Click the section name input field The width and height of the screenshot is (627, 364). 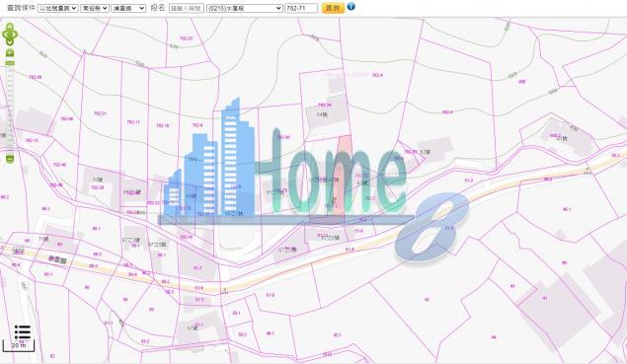click(187, 8)
